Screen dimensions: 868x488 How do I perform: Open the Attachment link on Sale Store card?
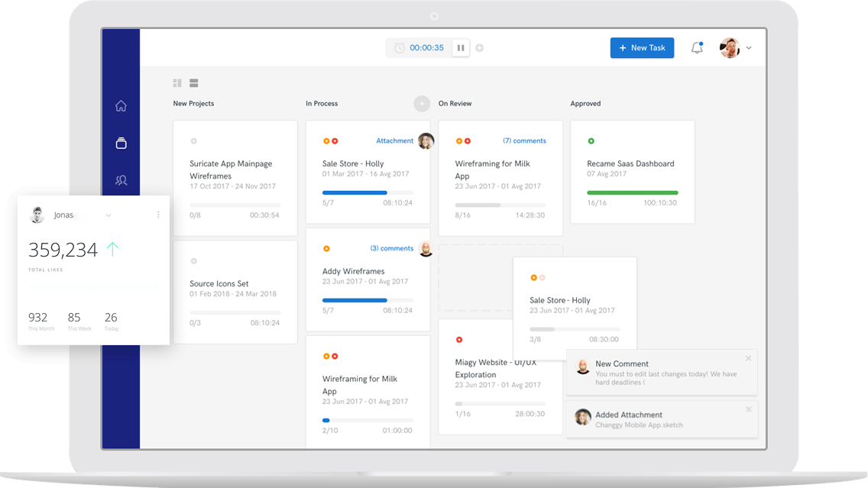[x=394, y=141]
